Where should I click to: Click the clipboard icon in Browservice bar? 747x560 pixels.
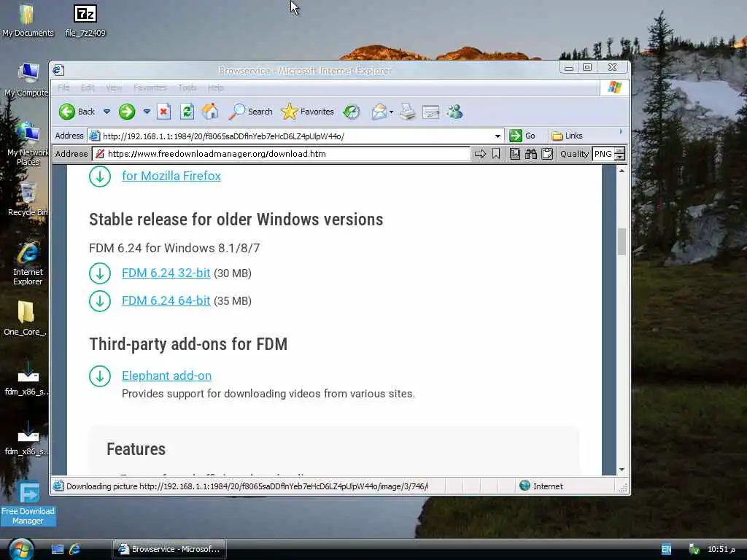(547, 154)
